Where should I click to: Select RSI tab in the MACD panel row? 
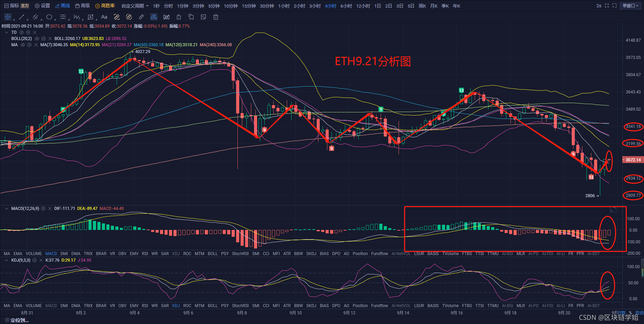point(145,254)
